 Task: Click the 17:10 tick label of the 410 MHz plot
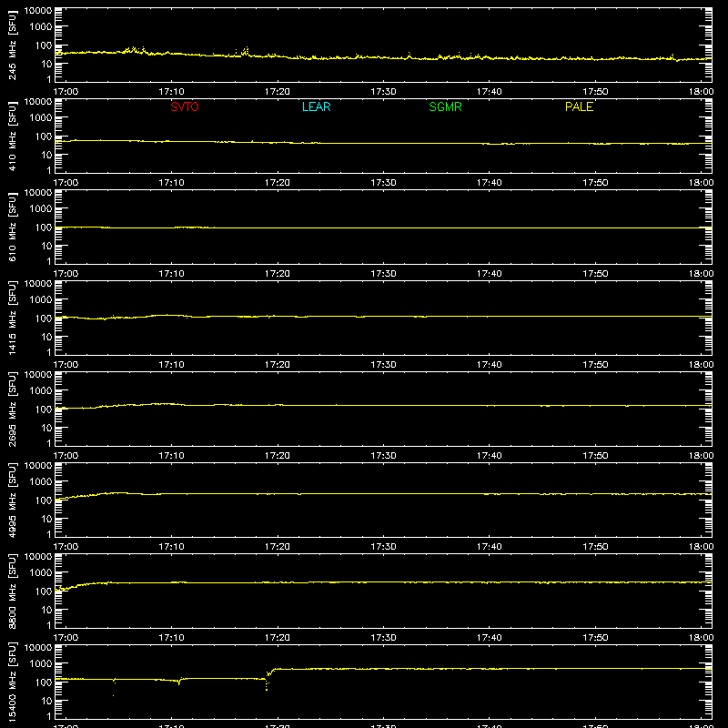171,183
